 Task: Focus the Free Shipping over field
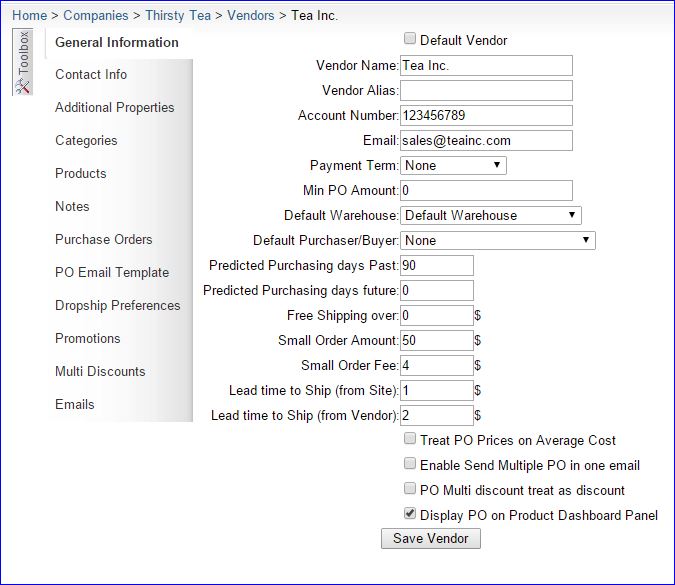click(x=437, y=315)
